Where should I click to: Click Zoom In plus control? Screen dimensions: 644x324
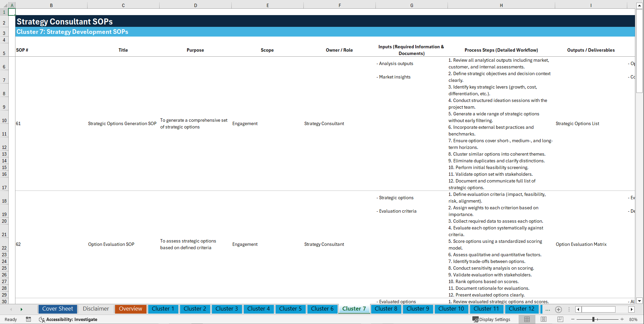(622, 319)
